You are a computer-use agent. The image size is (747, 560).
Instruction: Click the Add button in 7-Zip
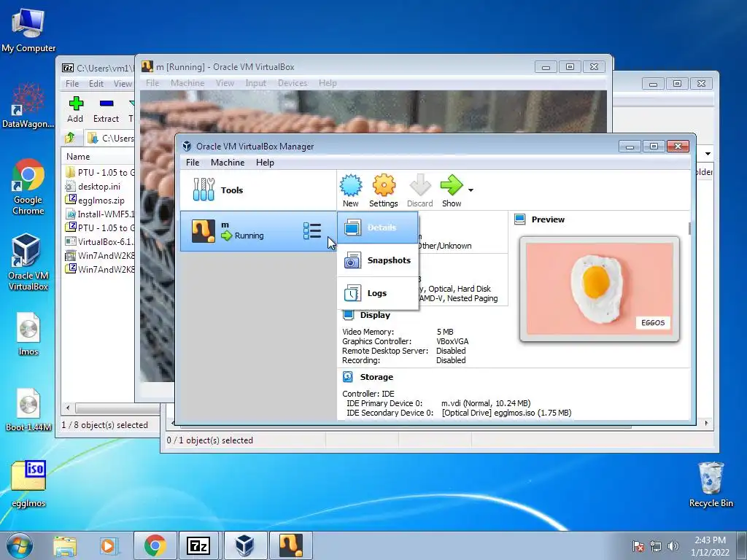(75, 109)
